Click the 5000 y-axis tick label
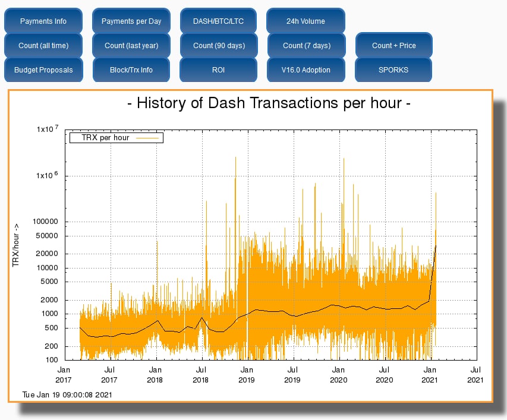This screenshot has height=420, width=507. click(x=49, y=282)
